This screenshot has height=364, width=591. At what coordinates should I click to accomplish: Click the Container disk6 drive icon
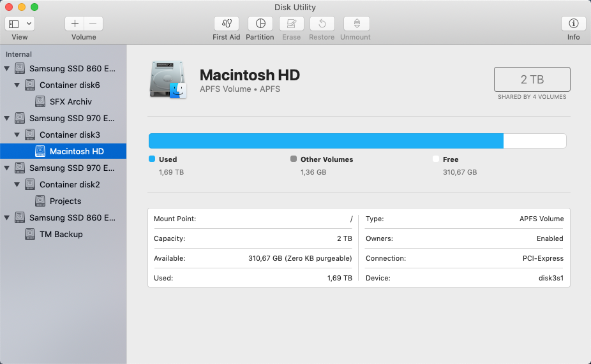pyautogui.click(x=30, y=85)
